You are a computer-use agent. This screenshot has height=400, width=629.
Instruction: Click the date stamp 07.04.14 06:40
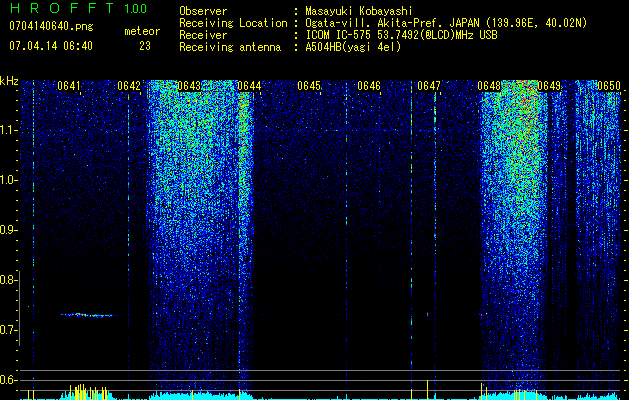[51, 46]
